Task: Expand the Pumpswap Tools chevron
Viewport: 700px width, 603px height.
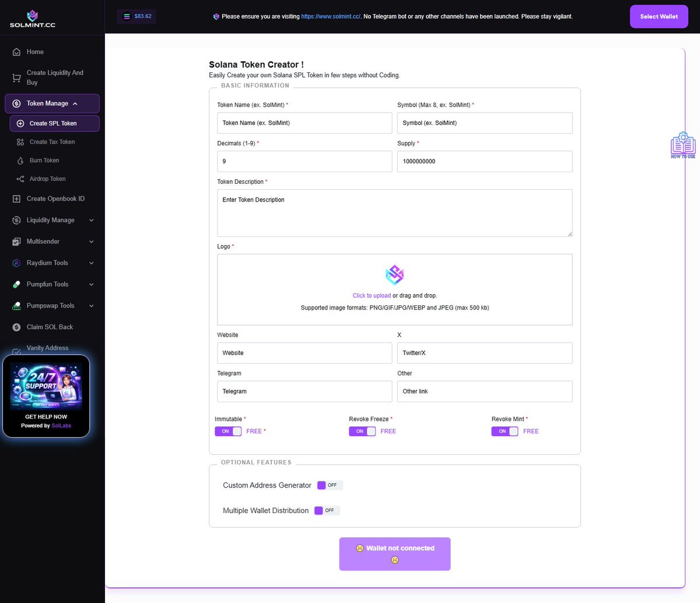Action: pyautogui.click(x=92, y=306)
